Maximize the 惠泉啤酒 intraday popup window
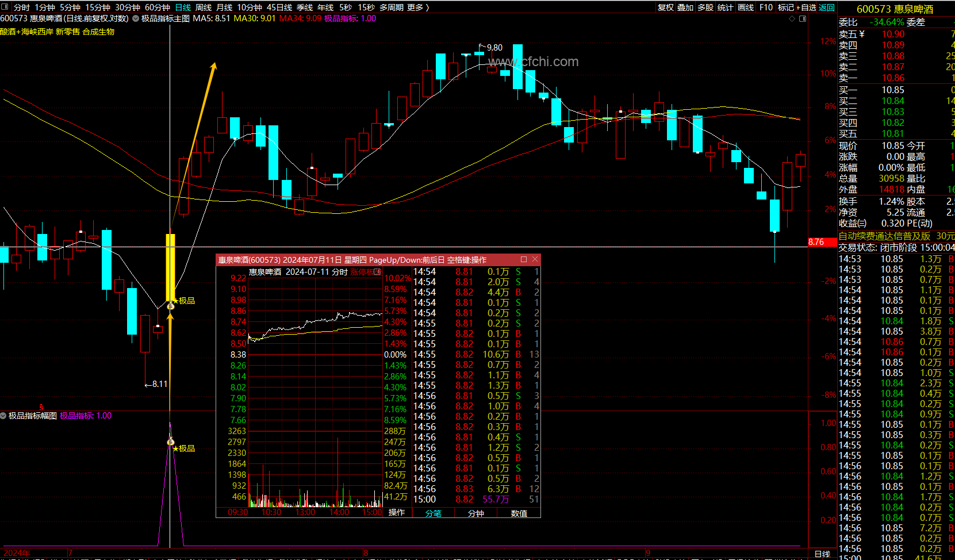This screenshot has width=955, height=560. coord(524,259)
